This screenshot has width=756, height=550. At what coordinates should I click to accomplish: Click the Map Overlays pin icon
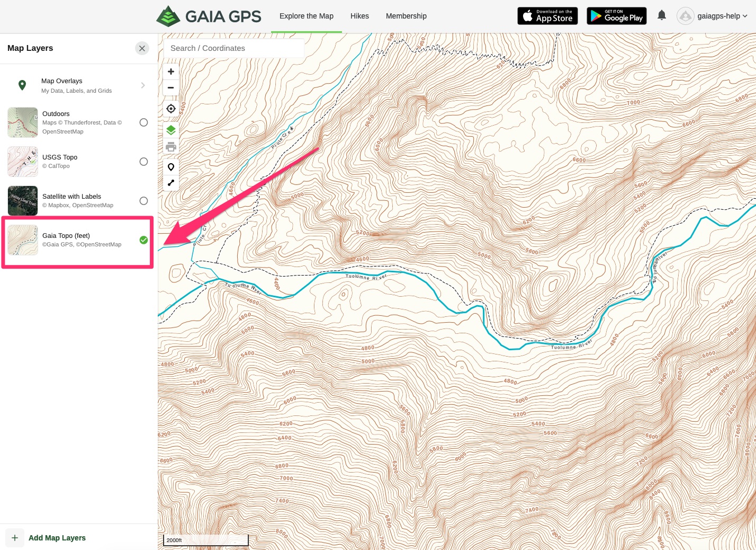click(x=22, y=85)
